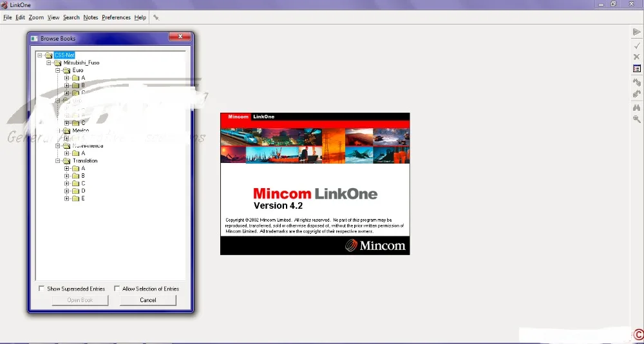This screenshot has height=344, width=644.
Task: Open the Search menu
Action: pos(71,17)
